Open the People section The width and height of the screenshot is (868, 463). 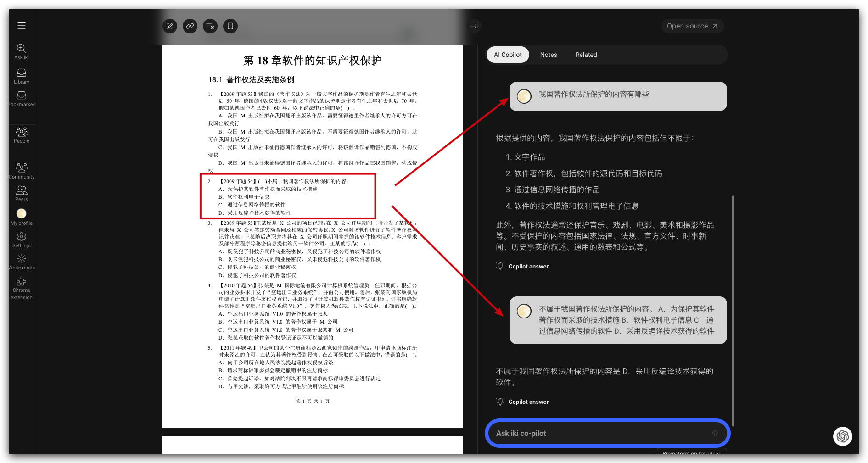point(22,135)
